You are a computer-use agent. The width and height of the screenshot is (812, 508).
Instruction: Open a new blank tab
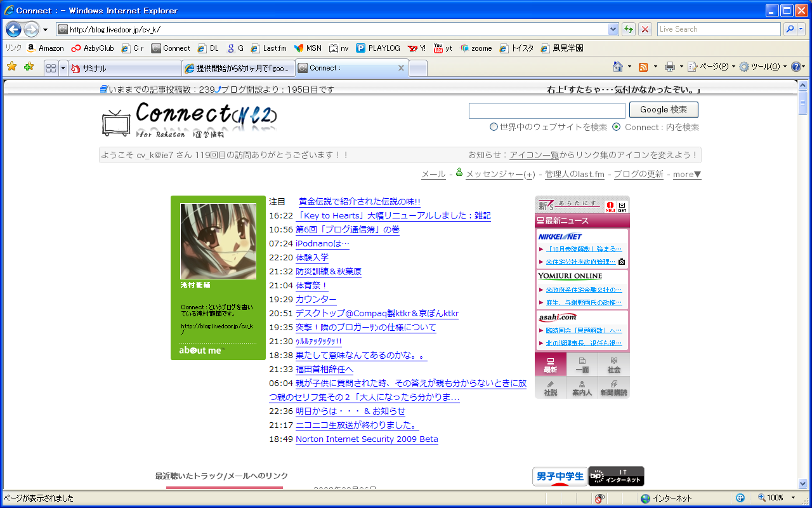coord(417,68)
